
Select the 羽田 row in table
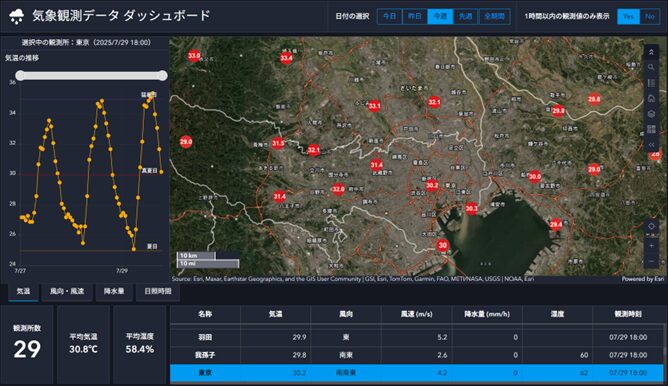point(418,337)
